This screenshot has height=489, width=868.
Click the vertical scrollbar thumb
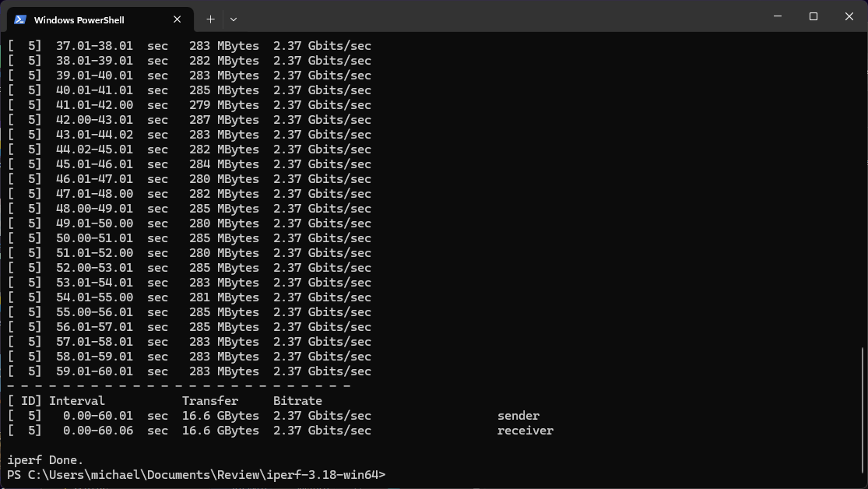pyautogui.click(x=862, y=413)
